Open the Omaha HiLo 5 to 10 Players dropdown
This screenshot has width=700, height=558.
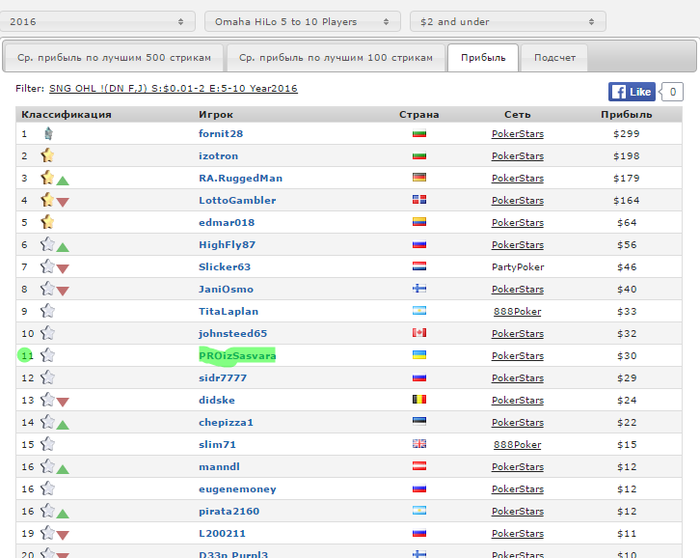pyautogui.click(x=302, y=21)
